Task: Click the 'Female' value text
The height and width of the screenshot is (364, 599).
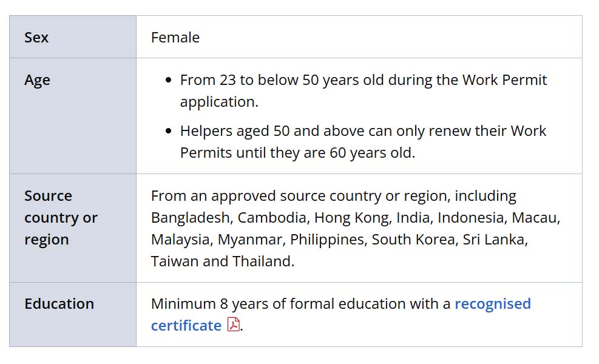Action: coord(175,38)
